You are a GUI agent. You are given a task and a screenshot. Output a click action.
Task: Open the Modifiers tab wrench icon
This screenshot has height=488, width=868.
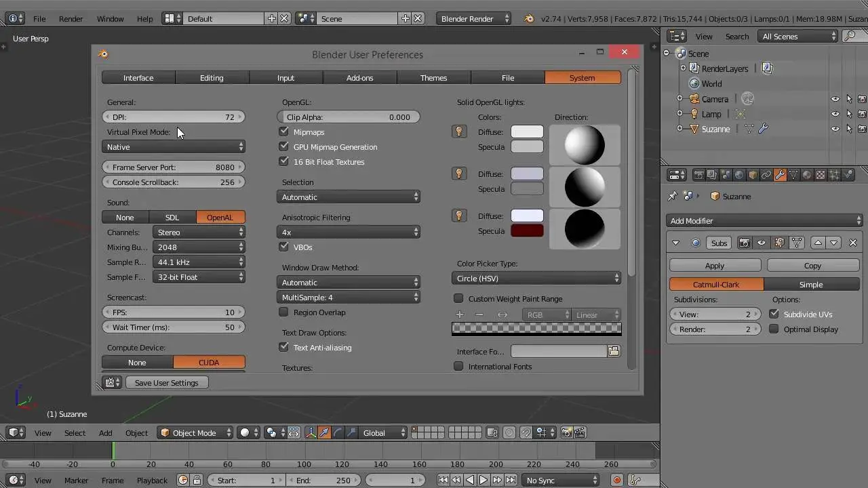tap(780, 175)
